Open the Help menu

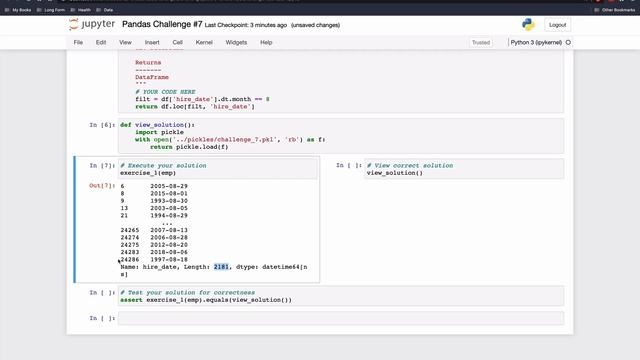pos(266,42)
